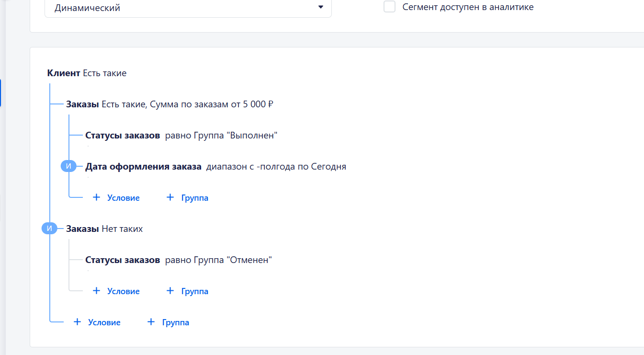This screenshot has width=644, height=355.
Task: Click the "Динамический" segment type field
Action: point(144,8)
